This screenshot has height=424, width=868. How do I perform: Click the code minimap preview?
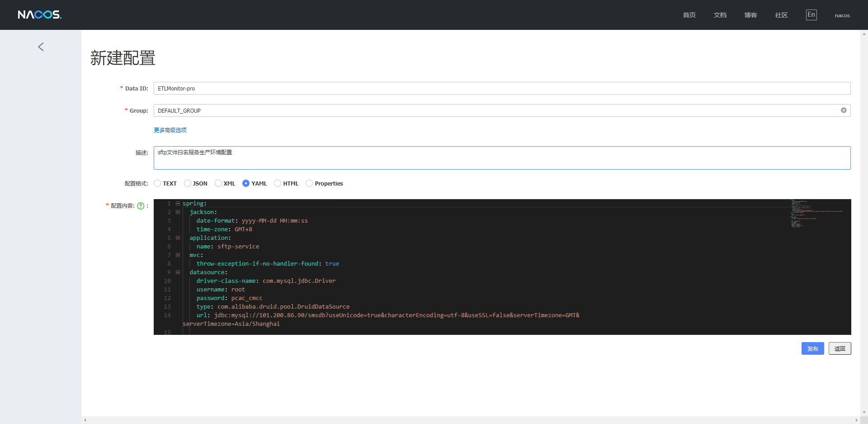tap(816, 213)
